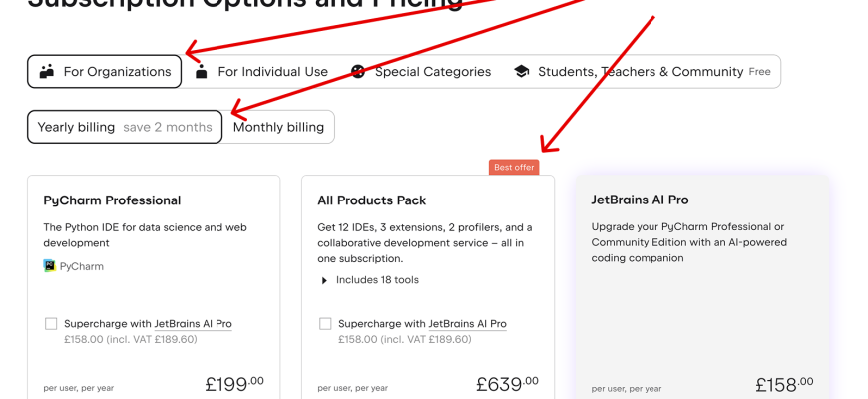Enable AI Pro checkbox in PyCharm Professional card
868x399 pixels.
click(51, 324)
